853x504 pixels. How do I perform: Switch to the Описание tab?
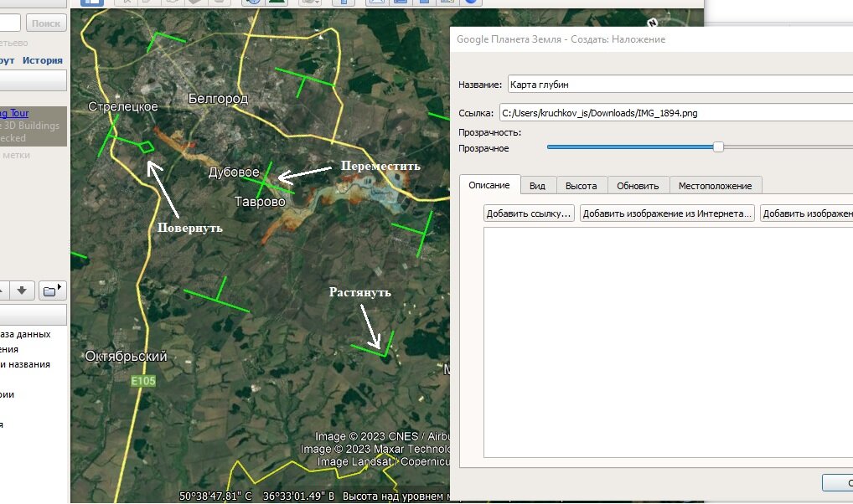[x=489, y=185]
